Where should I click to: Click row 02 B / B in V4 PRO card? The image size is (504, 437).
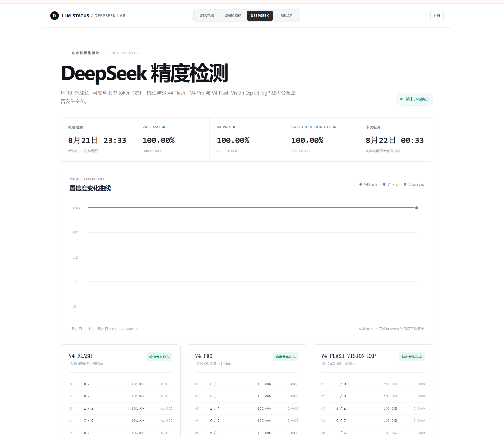[x=247, y=396]
